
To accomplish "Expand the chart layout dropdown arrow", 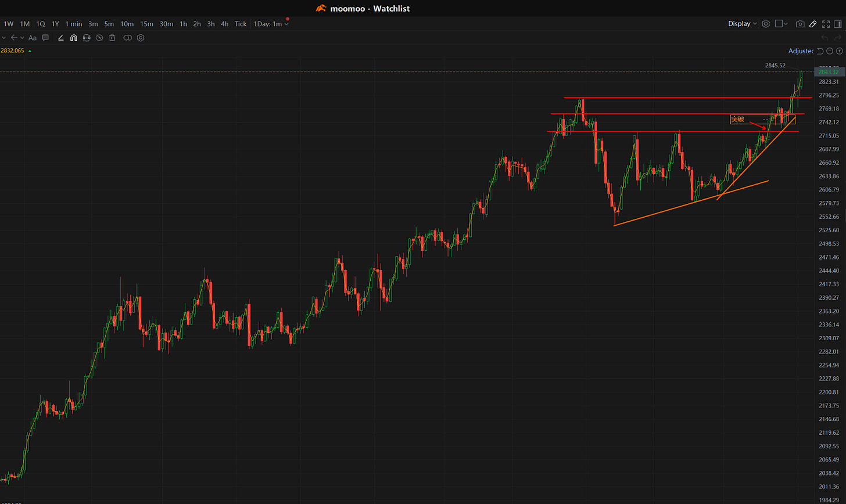I will click(x=786, y=24).
